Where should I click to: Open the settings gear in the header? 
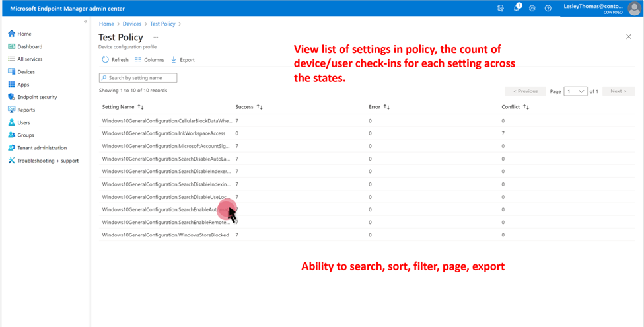pos(532,8)
